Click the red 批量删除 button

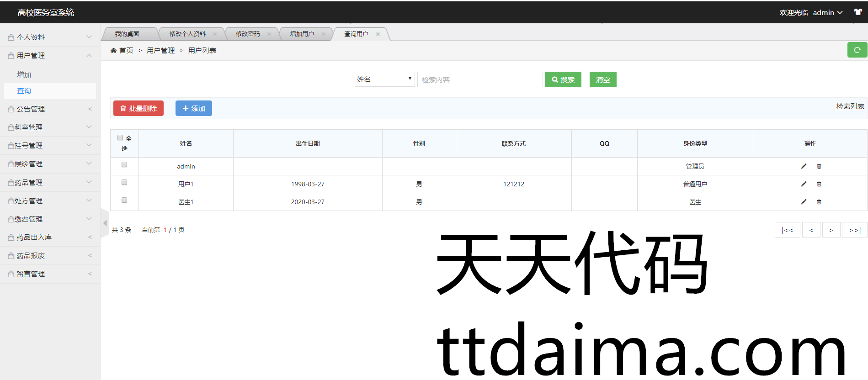click(x=138, y=108)
